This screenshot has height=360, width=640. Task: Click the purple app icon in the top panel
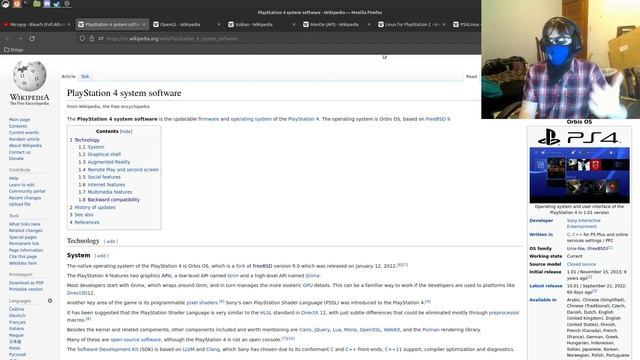pyautogui.click(x=47, y=4)
